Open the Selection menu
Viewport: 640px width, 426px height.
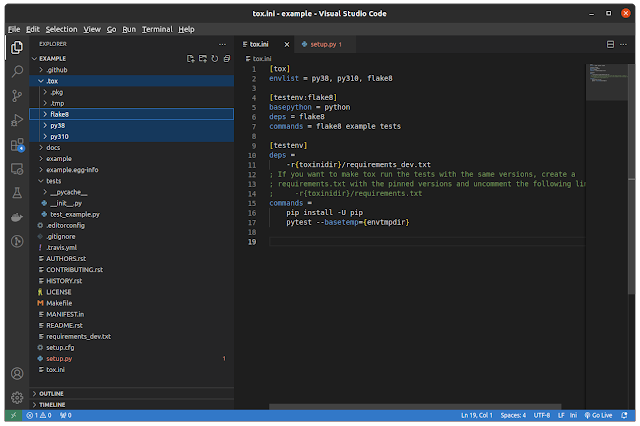[x=61, y=29]
